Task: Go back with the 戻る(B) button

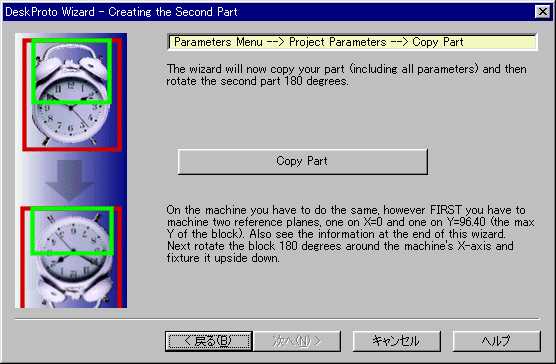Action: (209, 341)
